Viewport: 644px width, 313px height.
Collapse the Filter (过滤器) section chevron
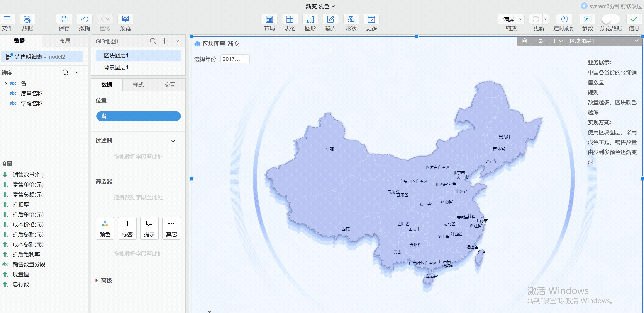[173, 141]
